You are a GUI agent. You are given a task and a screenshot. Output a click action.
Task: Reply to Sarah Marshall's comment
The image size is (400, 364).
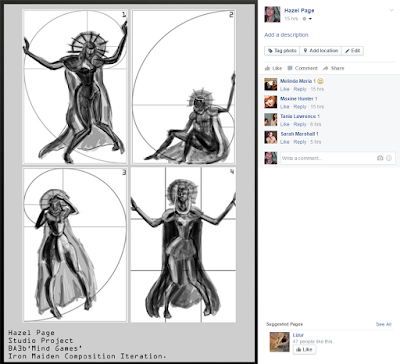(300, 142)
